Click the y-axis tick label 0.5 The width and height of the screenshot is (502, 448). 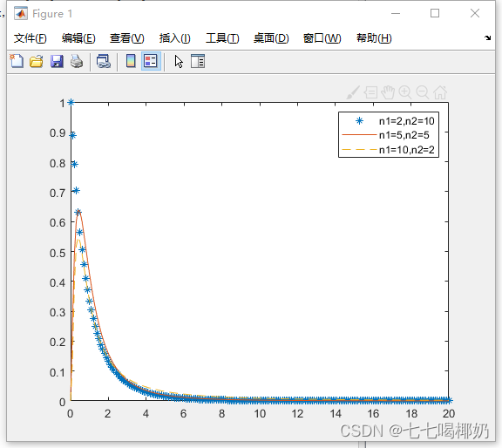pos(58,253)
